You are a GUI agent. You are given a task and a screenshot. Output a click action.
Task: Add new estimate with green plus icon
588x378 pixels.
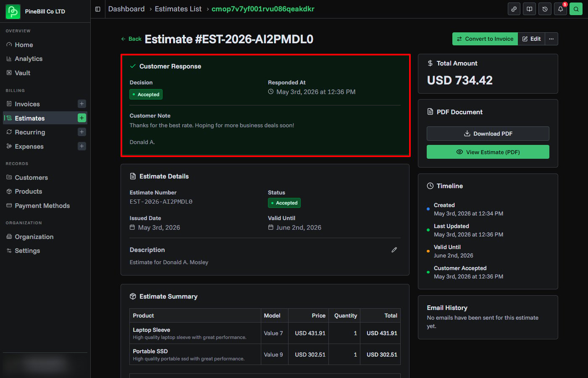[82, 118]
